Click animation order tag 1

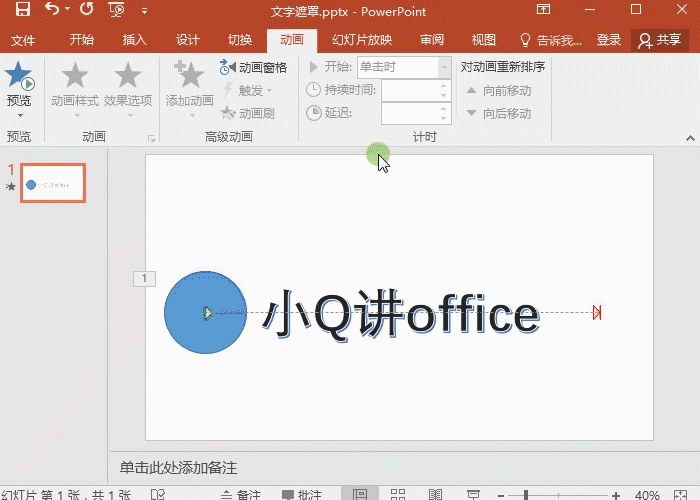(x=144, y=279)
